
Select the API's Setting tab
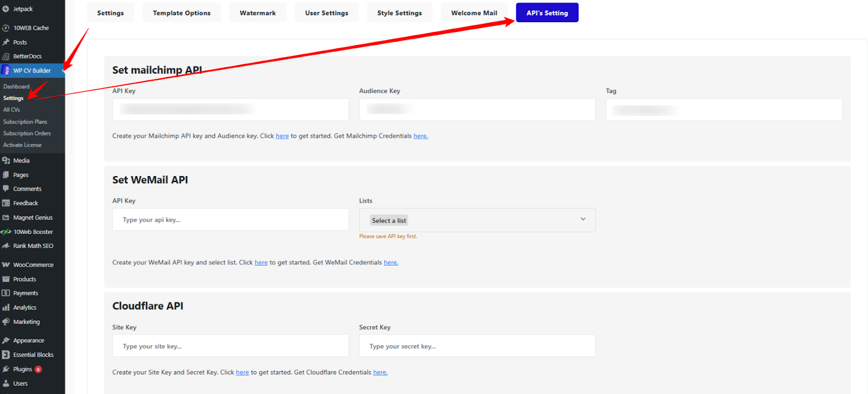547,12
